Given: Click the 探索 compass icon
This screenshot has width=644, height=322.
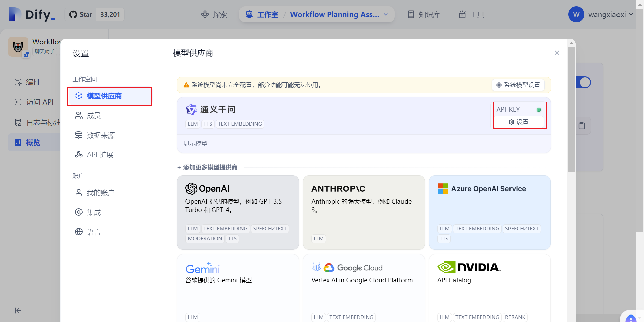Looking at the screenshot, I should click(x=205, y=15).
